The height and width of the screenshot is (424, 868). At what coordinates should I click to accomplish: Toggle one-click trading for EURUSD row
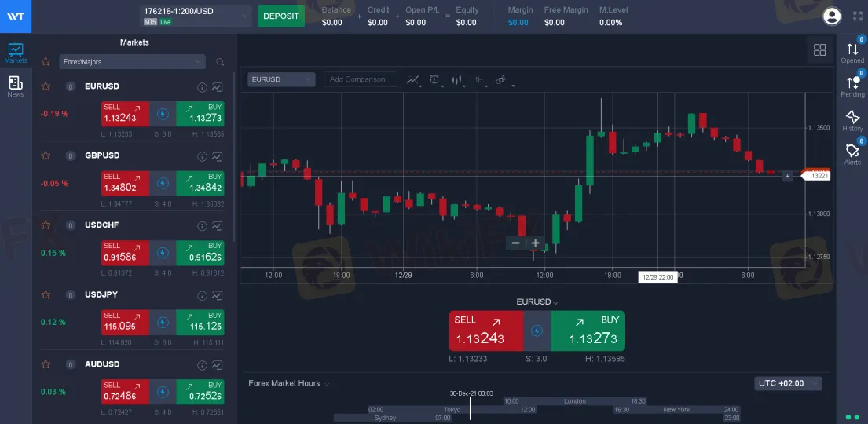163,114
